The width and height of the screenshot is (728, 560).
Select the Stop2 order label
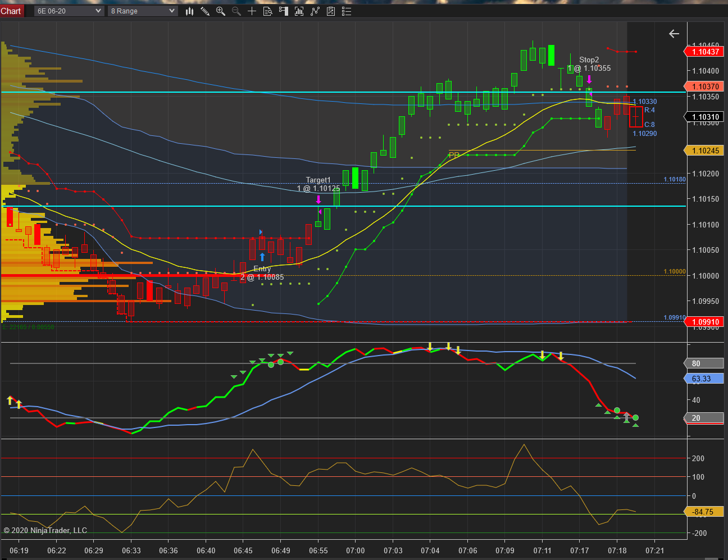tap(589, 60)
